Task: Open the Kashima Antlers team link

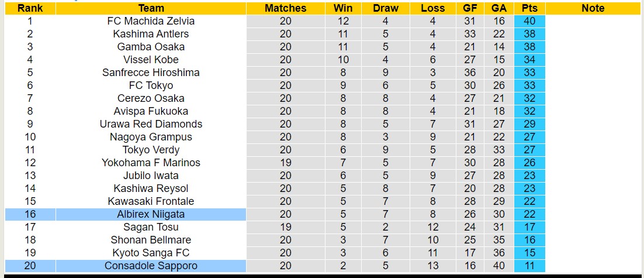Action: click(x=151, y=34)
